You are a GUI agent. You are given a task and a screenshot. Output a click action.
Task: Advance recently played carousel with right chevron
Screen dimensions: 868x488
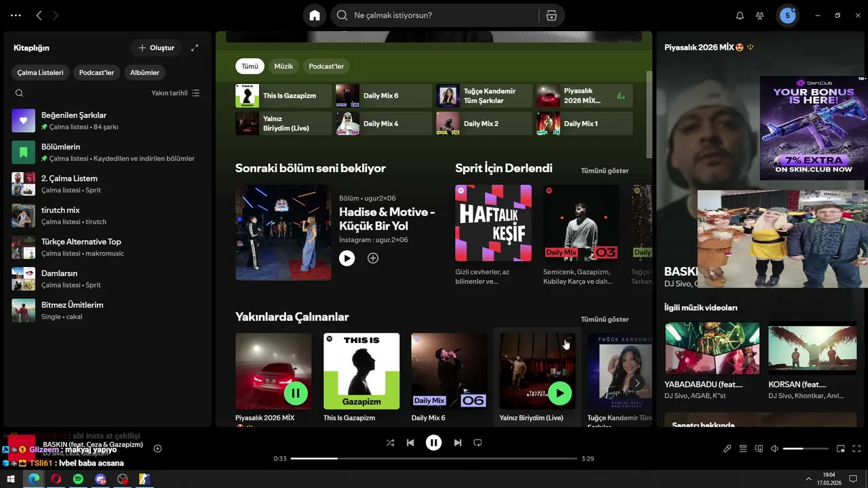pos(637,383)
